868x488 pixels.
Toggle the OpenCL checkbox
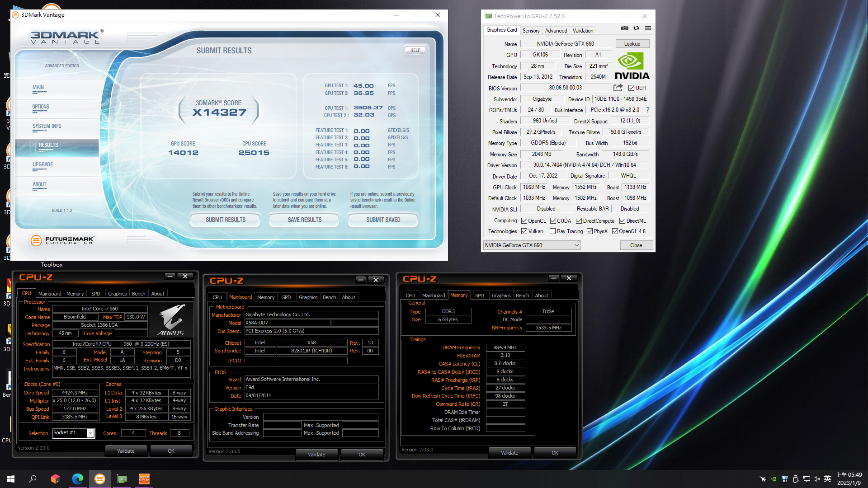click(x=524, y=221)
